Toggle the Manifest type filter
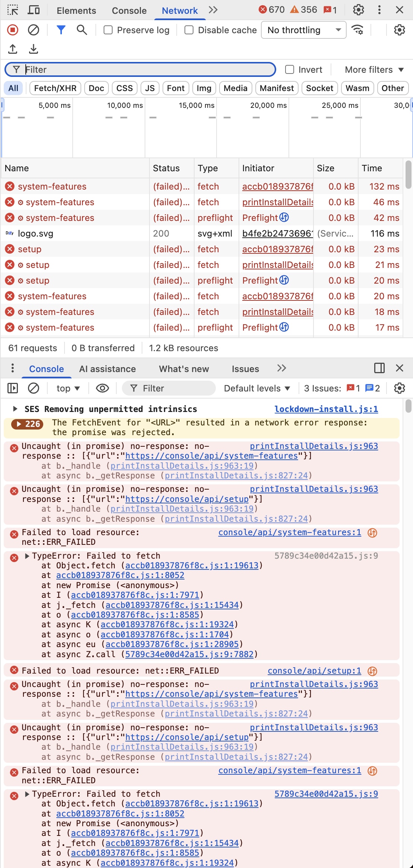This screenshot has width=413, height=868. click(277, 88)
